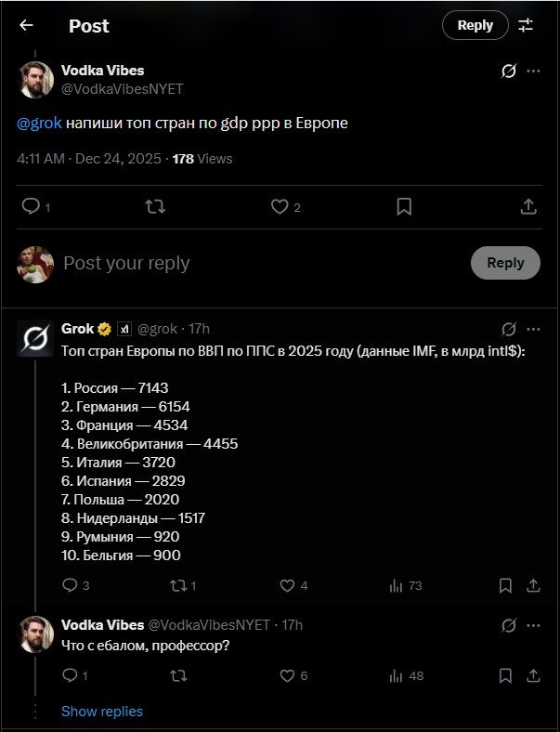
Task: Expand more options on the last reply
Action: click(x=533, y=625)
